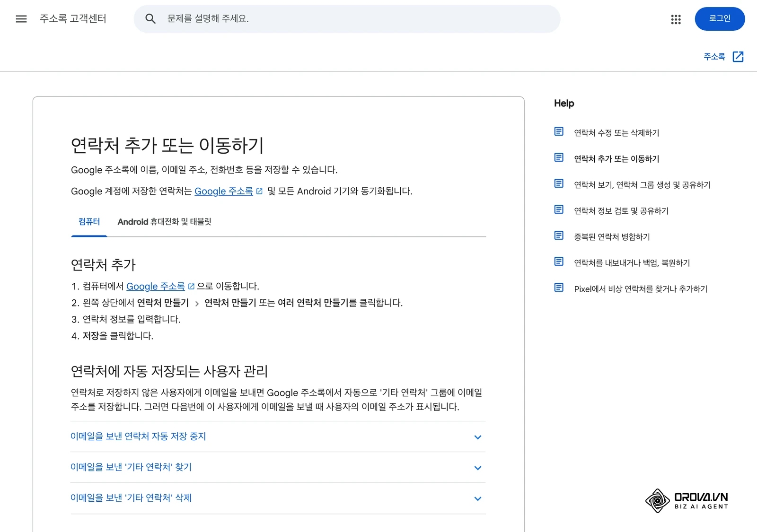Viewport: 757px width, 532px height.
Task: Open 연락처 수정 또는 삭제하기 help article
Action: [x=616, y=133]
